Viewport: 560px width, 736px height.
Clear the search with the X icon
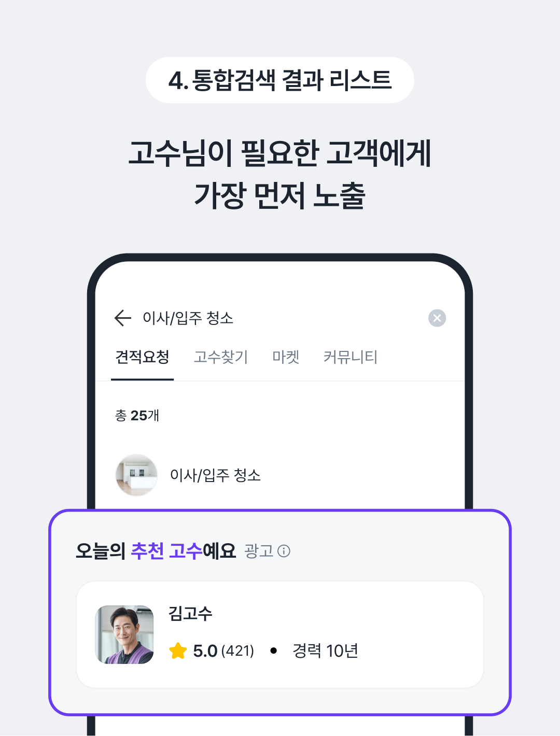437,318
